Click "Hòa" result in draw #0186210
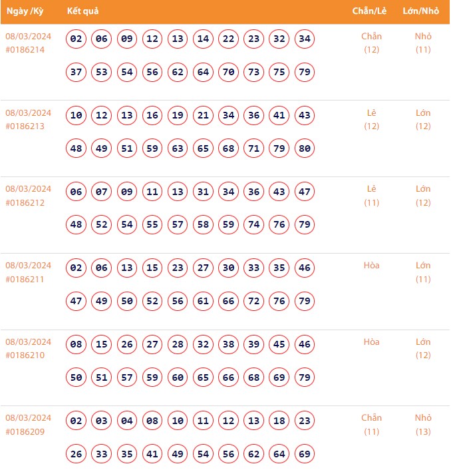This screenshot has height=476, width=451. tap(371, 342)
